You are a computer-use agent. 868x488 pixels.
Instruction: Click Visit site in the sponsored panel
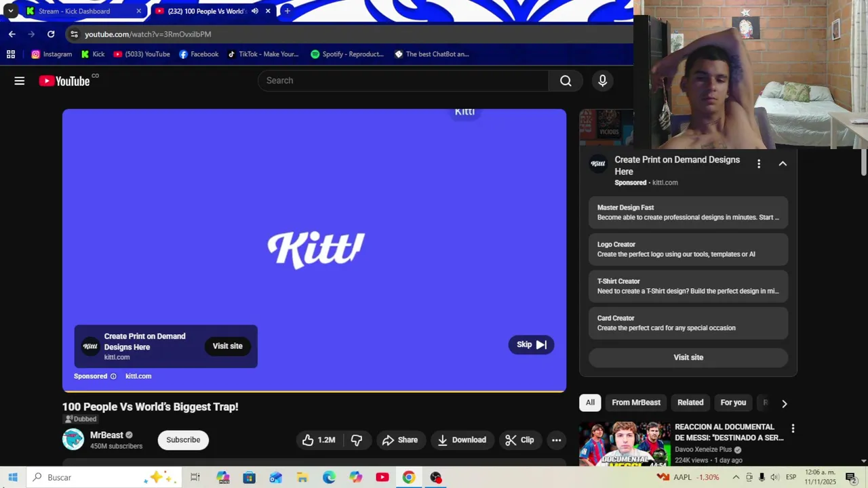pyautogui.click(x=688, y=357)
